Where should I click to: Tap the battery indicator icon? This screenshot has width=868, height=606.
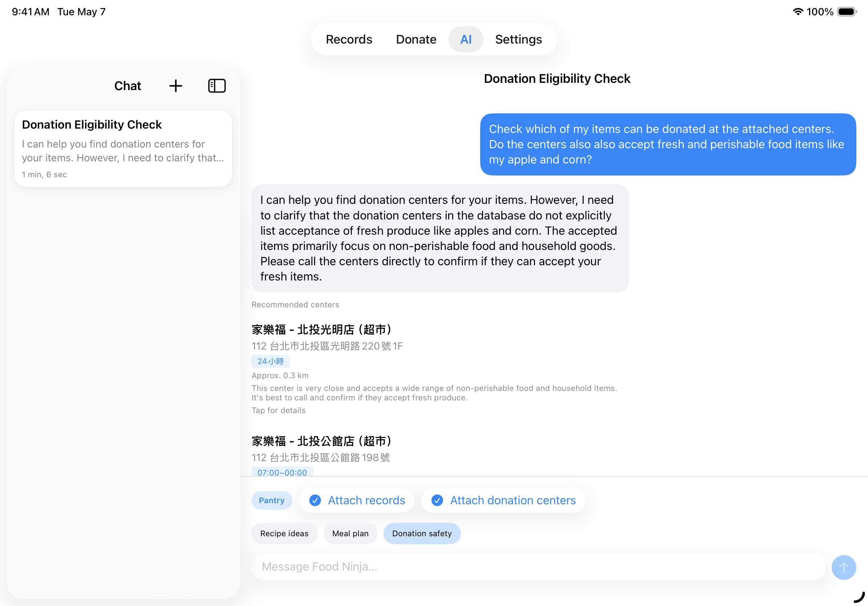(x=847, y=12)
